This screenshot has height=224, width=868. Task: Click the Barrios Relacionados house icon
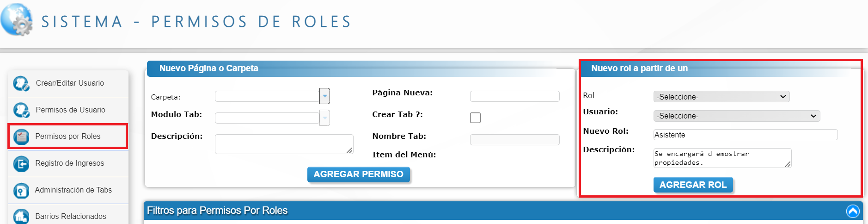point(21,216)
